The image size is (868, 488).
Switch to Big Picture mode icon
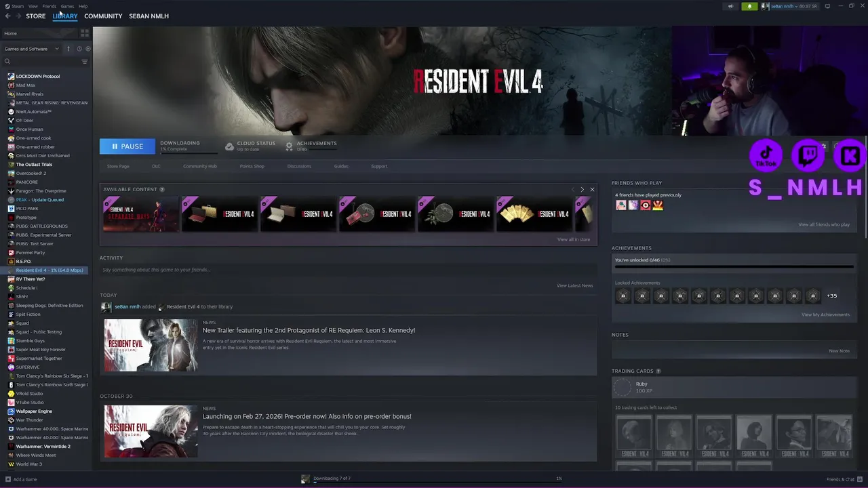click(827, 6)
